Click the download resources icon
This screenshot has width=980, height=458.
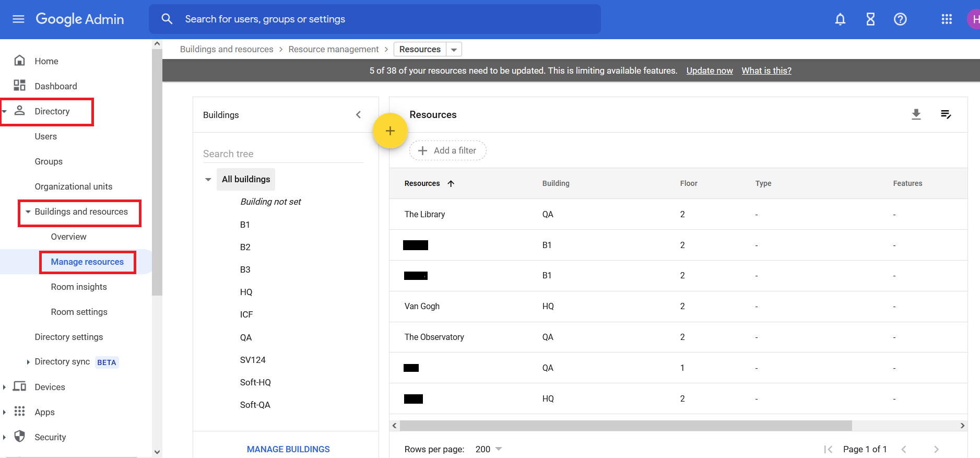[916, 114]
